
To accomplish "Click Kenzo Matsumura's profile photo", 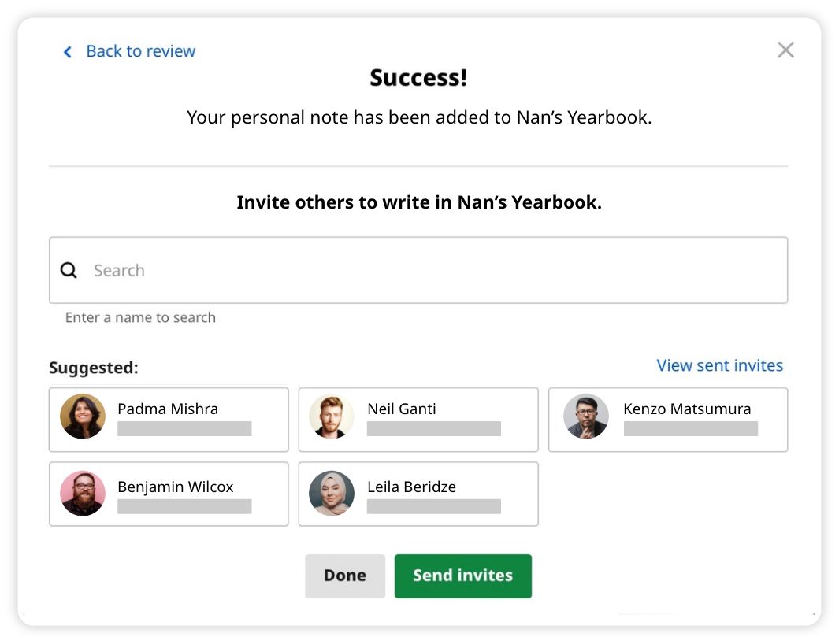I will pos(586,416).
